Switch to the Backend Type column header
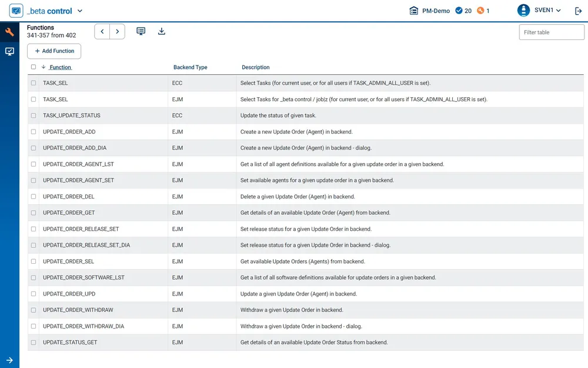The image size is (588, 368). pyautogui.click(x=190, y=67)
